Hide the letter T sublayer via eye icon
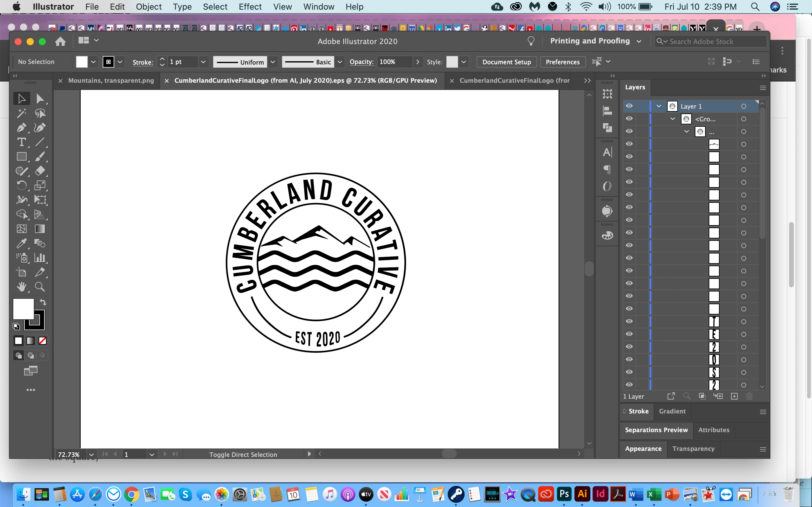This screenshot has height=507, width=812. [629, 321]
